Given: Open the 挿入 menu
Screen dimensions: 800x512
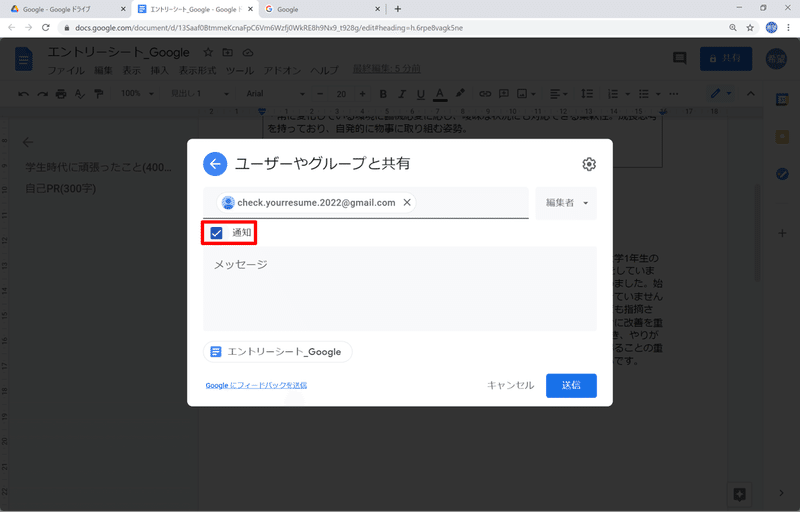Looking at the screenshot, I should (159, 70).
